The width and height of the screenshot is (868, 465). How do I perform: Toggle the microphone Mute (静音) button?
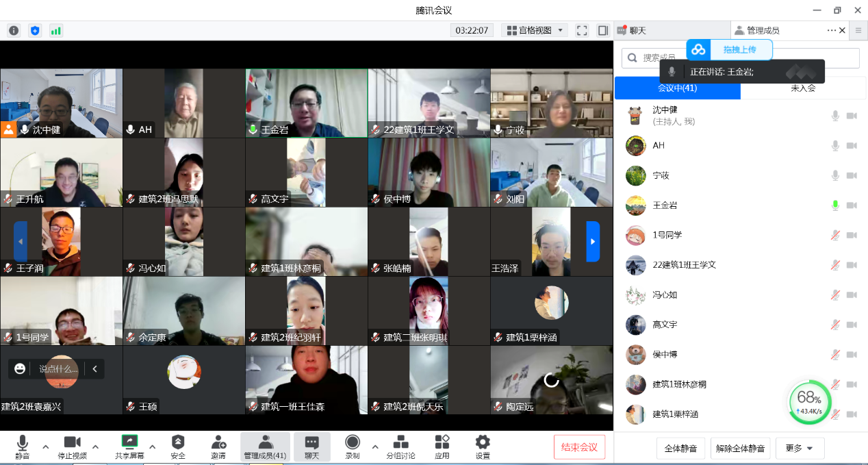click(23, 442)
